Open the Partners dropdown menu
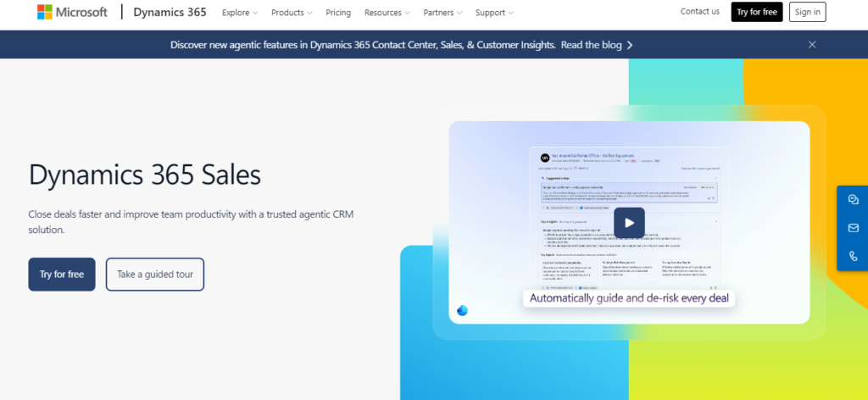Screen dimensions: 868x400 442,12
